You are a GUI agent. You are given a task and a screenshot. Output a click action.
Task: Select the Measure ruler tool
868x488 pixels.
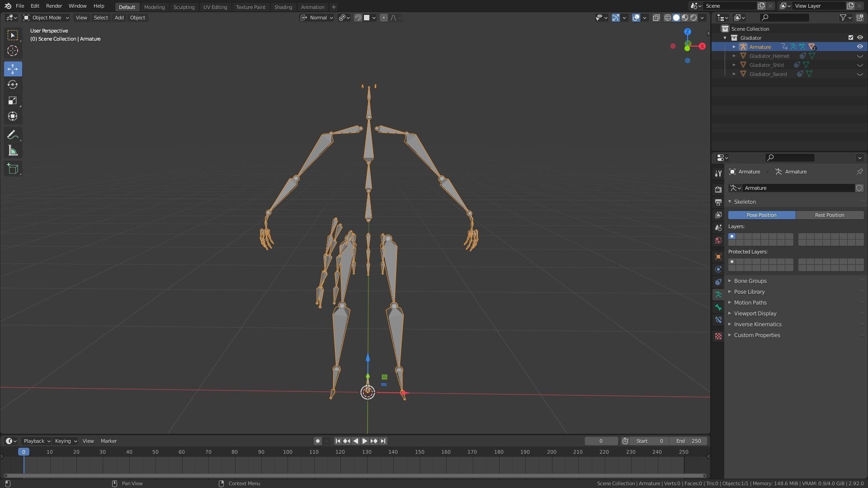[13, 151]
